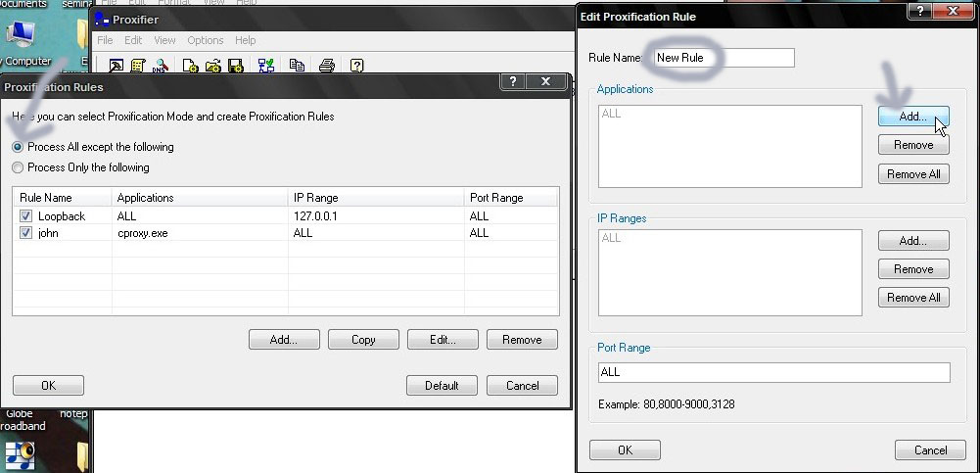Close the Proxification Rules dialog with X
This screenshot has height=473, width=980.
[545, 81]
